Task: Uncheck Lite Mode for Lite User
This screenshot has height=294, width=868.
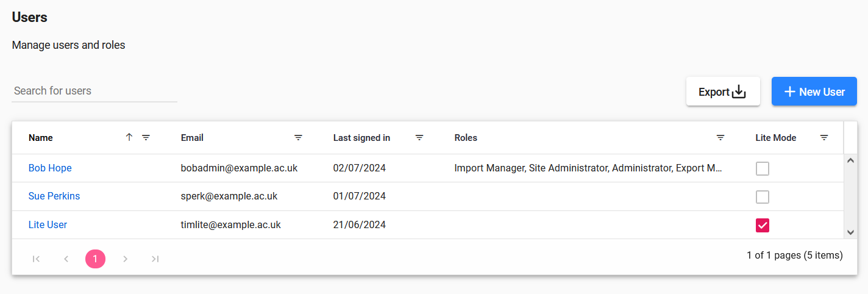Action: (763, 226)
